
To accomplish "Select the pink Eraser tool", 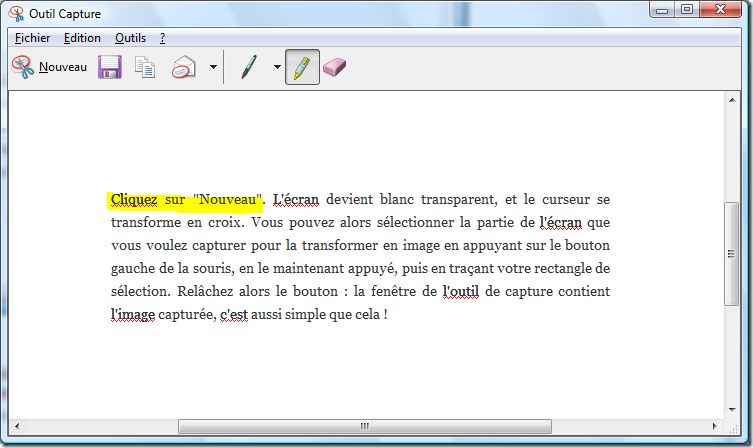I will (x=334, y=67).
